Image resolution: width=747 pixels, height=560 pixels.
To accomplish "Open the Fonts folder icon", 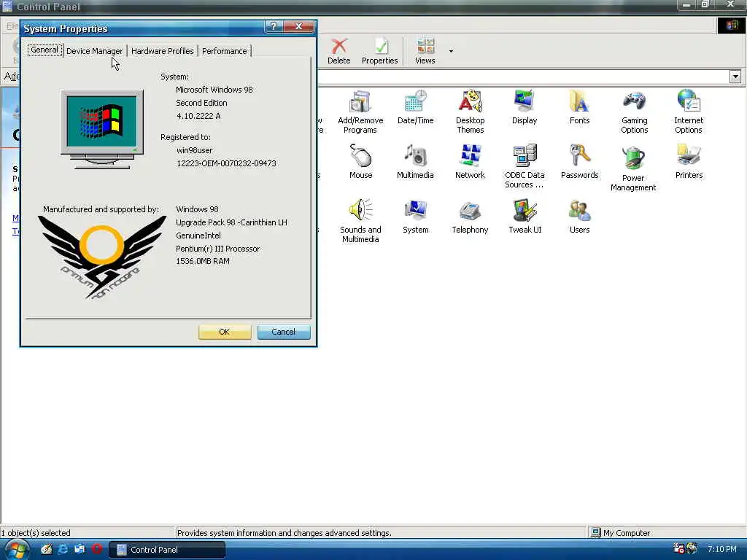I will point(579,107).
